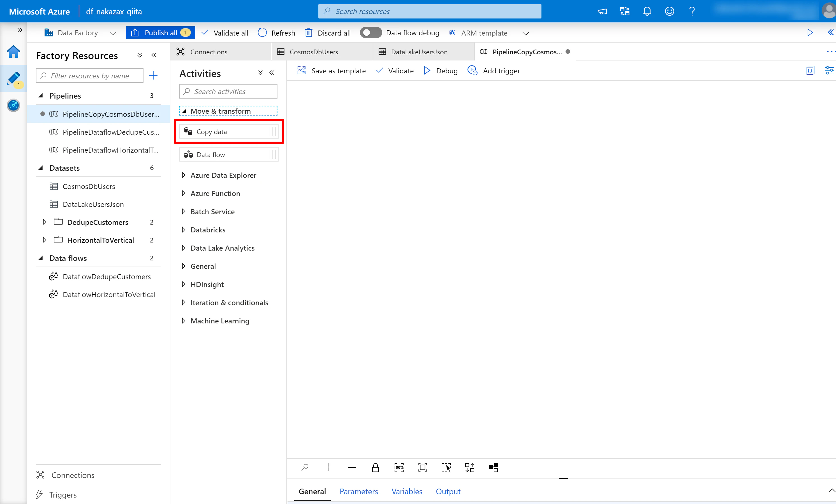Select the Copy data activity
Viewport: 836px width, 504px height.
(229, 132)
